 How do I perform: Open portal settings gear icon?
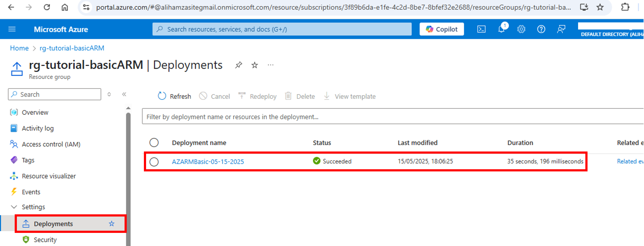coord(521,29)
